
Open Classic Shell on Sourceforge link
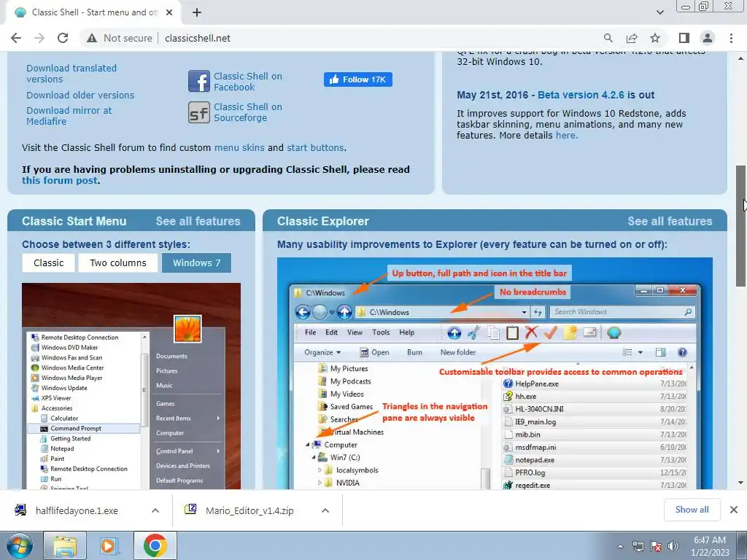(x=248, y=112)
